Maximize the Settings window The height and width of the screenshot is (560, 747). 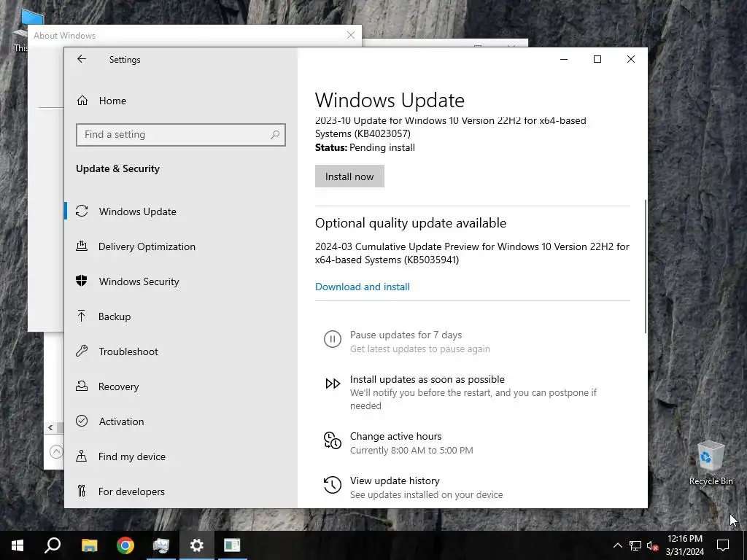click(597, 59)
